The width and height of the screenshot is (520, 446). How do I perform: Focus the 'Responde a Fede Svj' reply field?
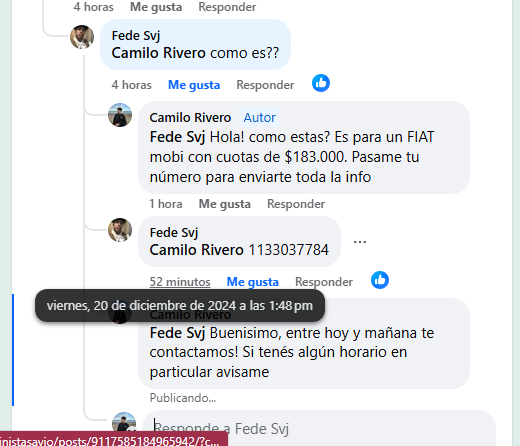(x=319, y=428)
